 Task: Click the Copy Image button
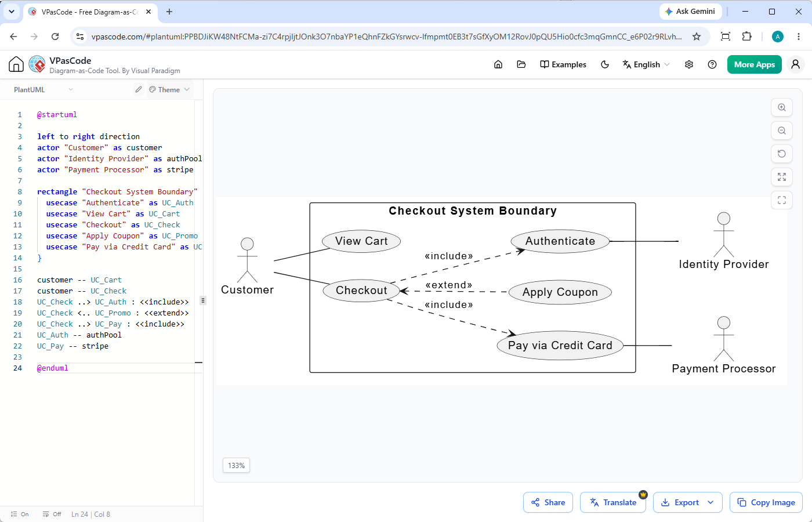coord(766,502)
